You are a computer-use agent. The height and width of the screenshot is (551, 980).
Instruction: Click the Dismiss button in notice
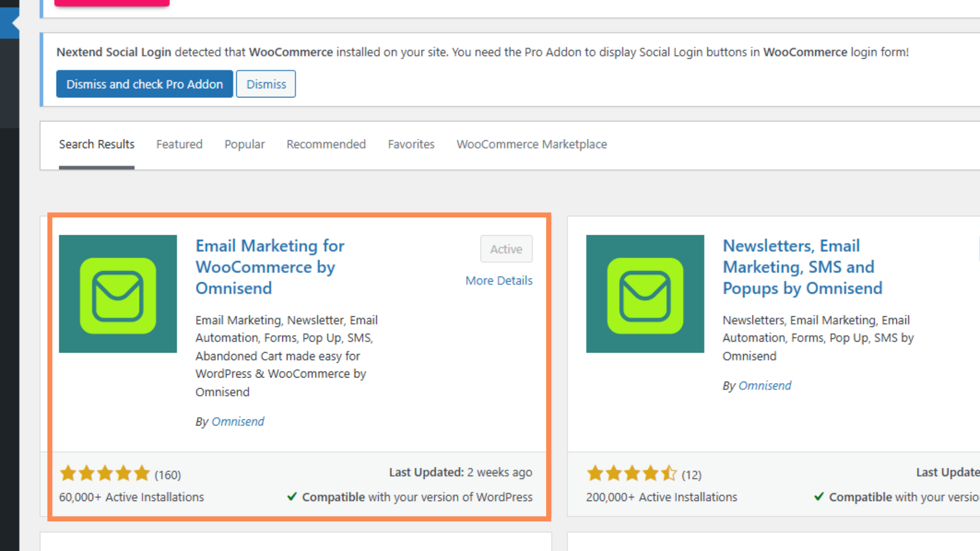tap(266, 84)
